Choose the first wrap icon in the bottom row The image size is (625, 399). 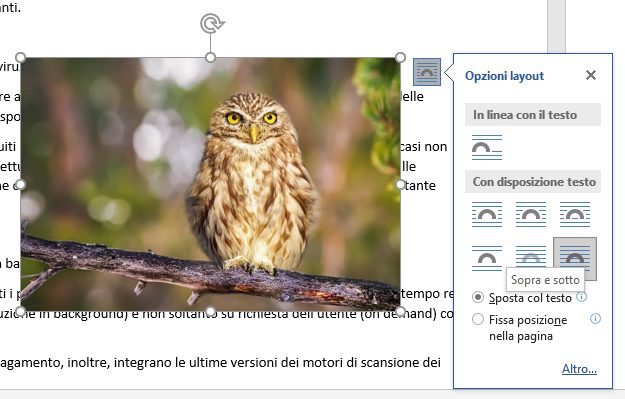point(487,258)
